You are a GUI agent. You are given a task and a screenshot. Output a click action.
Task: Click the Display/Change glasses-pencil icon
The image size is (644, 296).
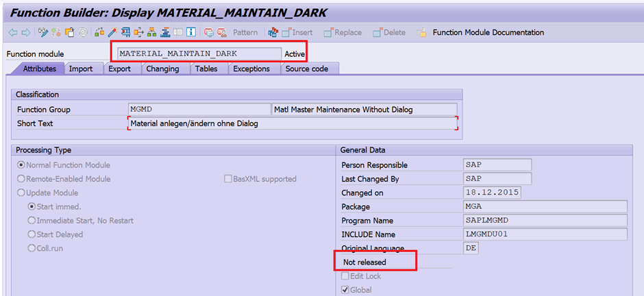(x=43, y=32)
